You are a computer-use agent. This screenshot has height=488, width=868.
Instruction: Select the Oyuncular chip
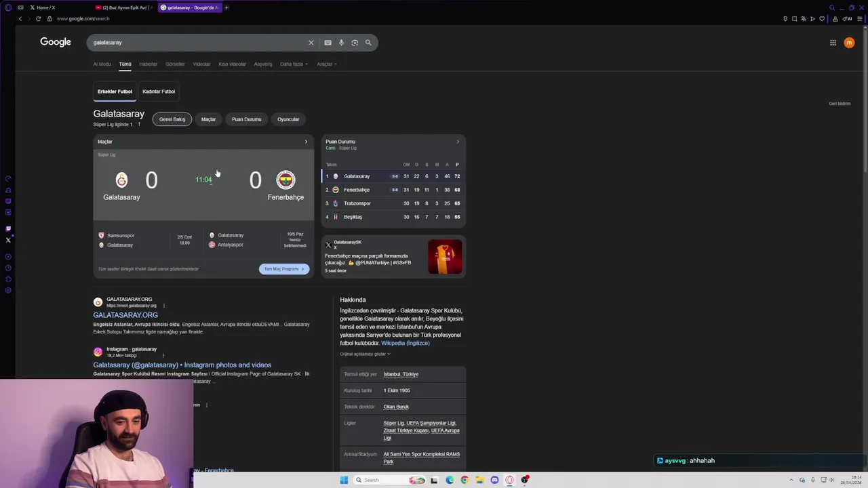pos(288,119)
